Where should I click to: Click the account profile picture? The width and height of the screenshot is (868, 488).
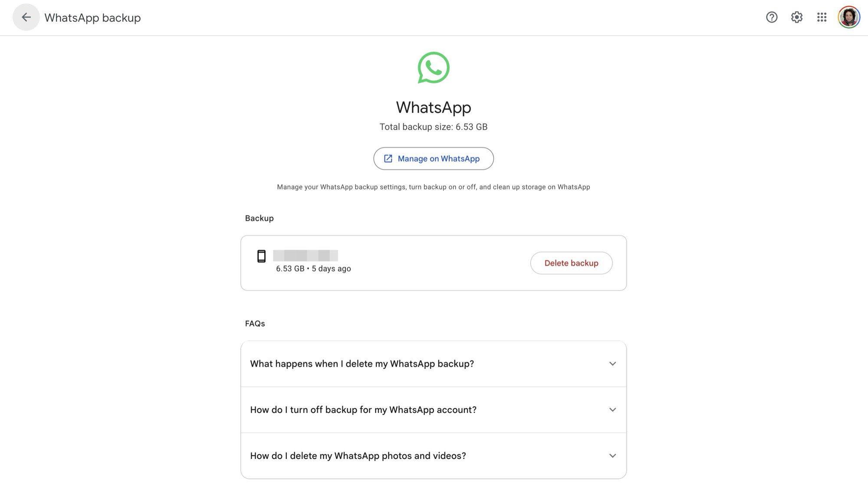pyautogui.click(x=849, y=17)
